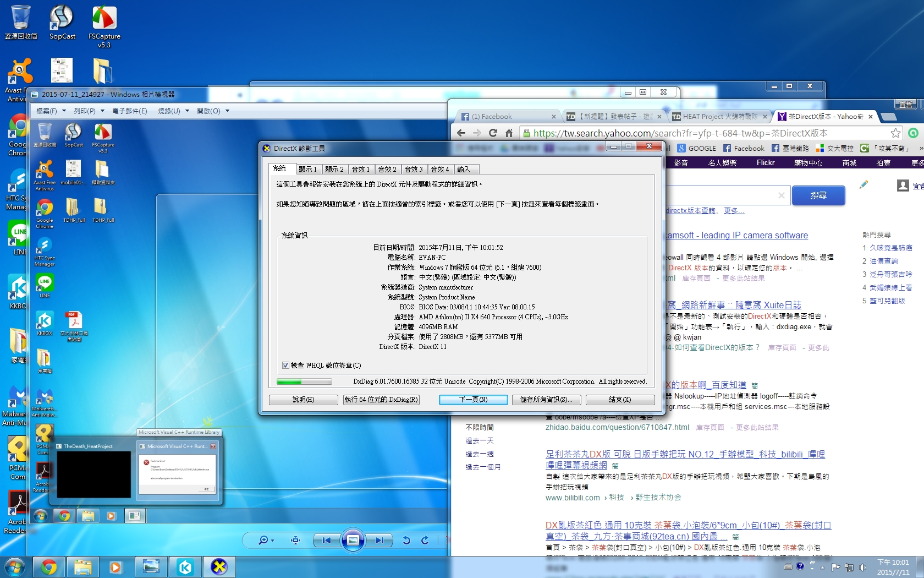This screenshot has width=924, height=578.
Task: Click 儲存所有資訊(S) button
Action: (546, 400)
